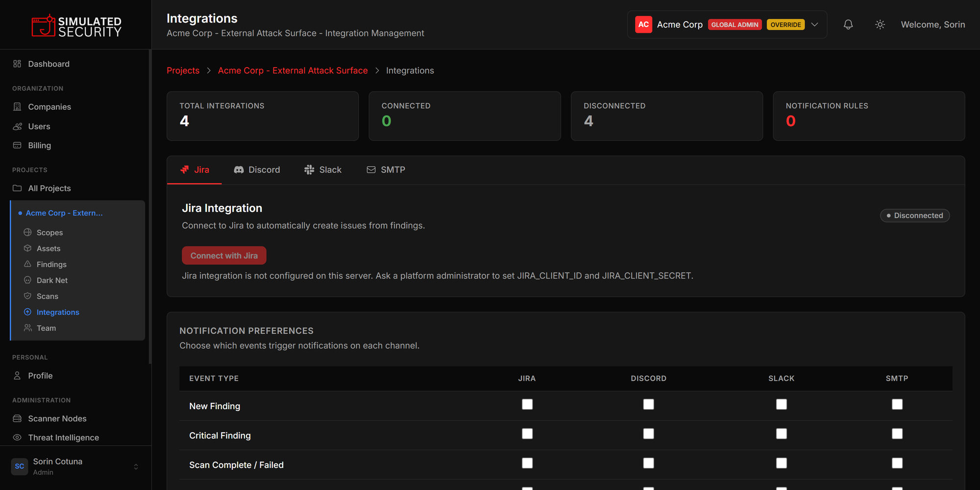The width and height of the screenshot is (980, 490).
Task: Toggle light theme with sun icon
Action: (880, 24)
